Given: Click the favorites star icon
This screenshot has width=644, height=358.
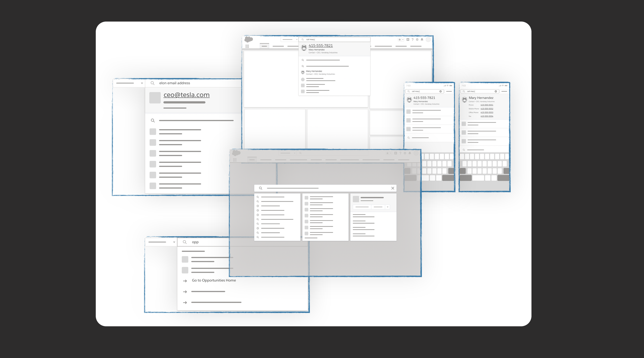Looking at the screenshot, I should tap(400, 40).
